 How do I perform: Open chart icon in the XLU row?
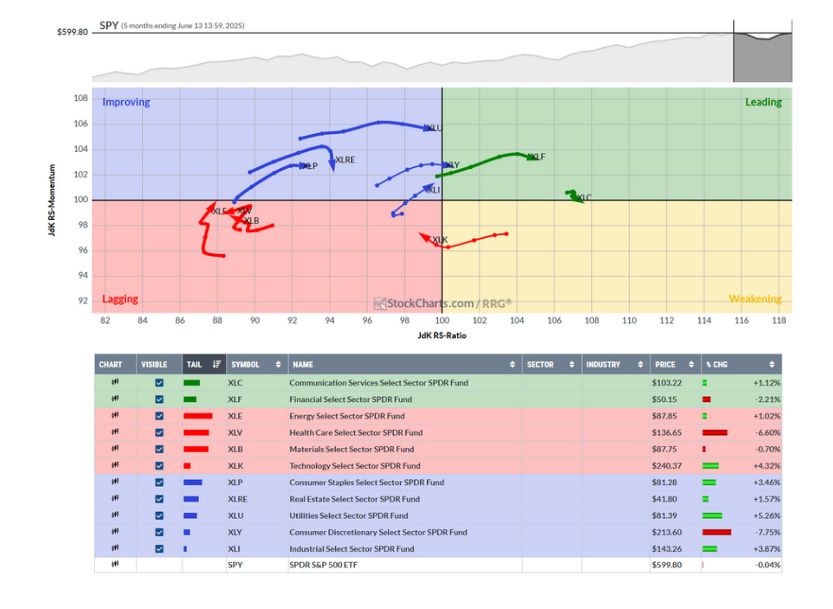point(115,515)
